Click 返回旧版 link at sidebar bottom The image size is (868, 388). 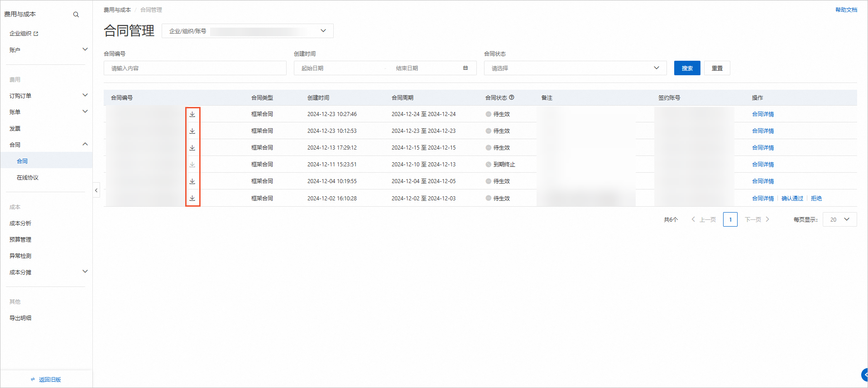50,380
